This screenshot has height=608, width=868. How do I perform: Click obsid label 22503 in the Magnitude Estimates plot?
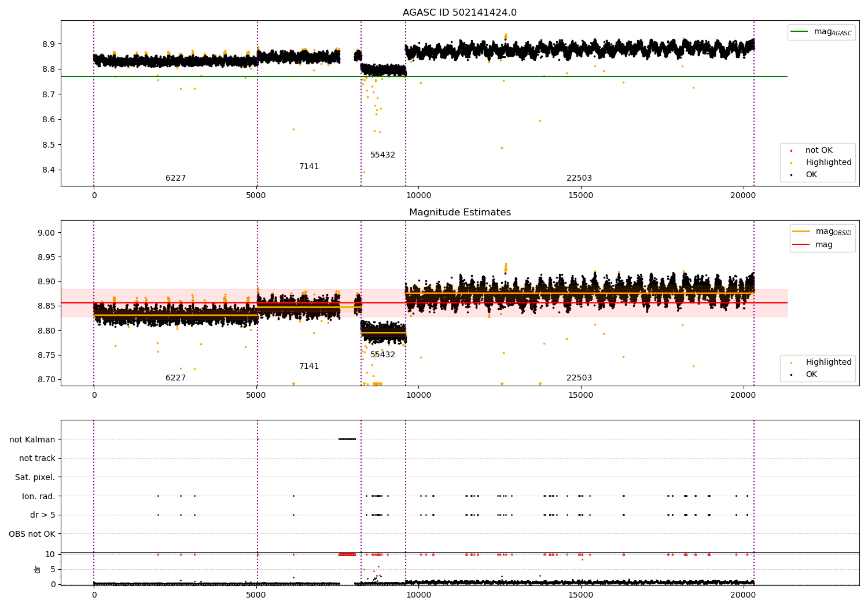pos(579,378)
